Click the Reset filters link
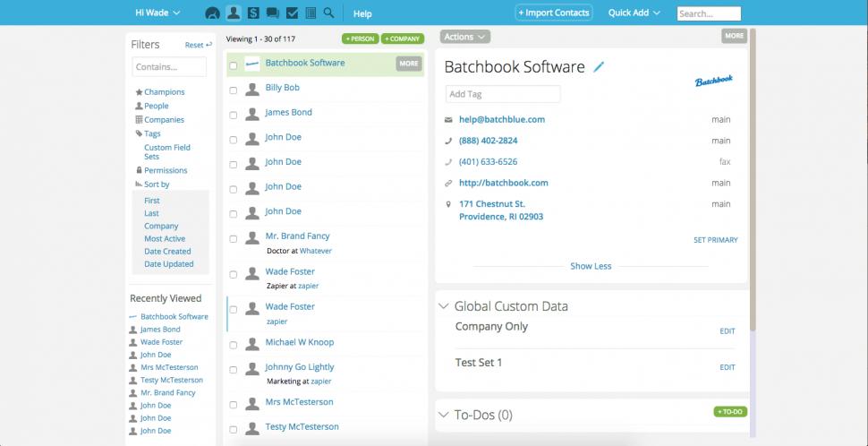This screenshot has height=446, width=868. coord(198,45)
